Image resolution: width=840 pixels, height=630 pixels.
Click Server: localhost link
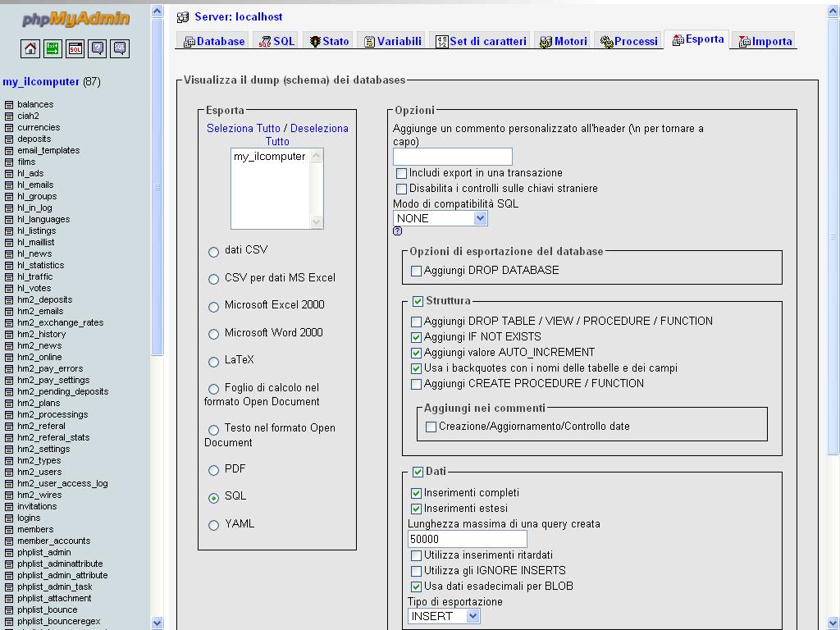(x=239, y=16)
